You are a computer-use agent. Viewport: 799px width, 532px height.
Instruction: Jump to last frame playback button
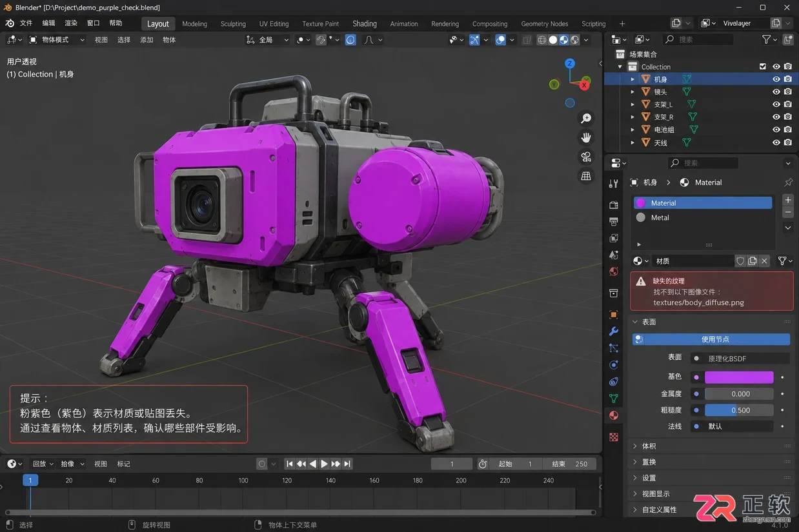coord(347,464)
